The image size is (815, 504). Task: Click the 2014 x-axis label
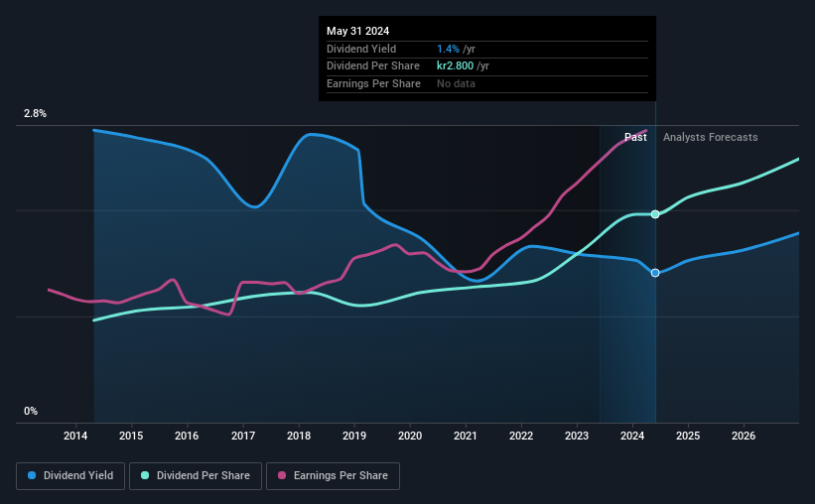tap(75, 436)
